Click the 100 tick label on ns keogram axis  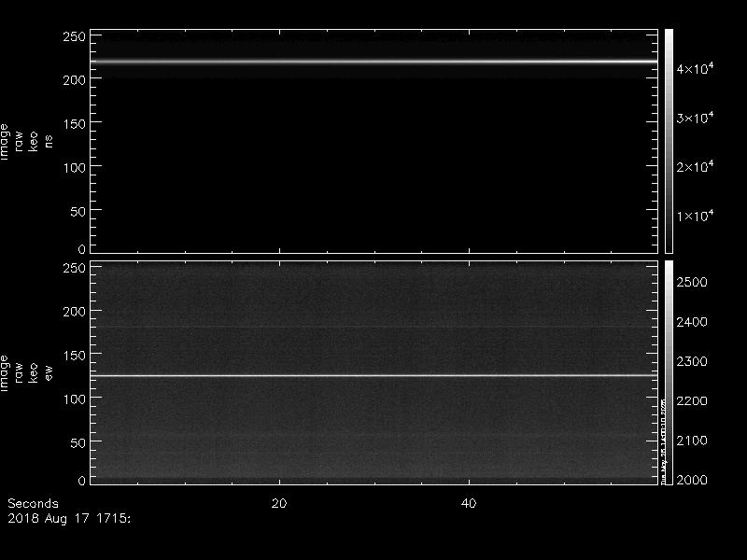[75, 168]
